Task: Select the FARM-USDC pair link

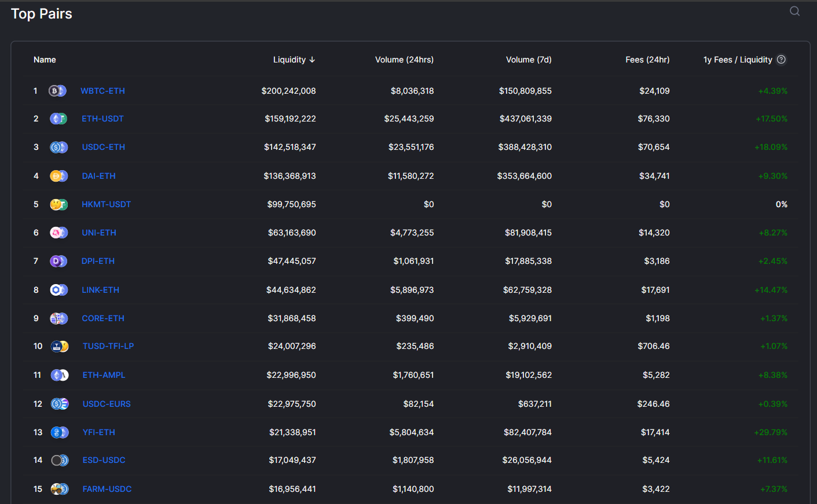Action: 107,489
